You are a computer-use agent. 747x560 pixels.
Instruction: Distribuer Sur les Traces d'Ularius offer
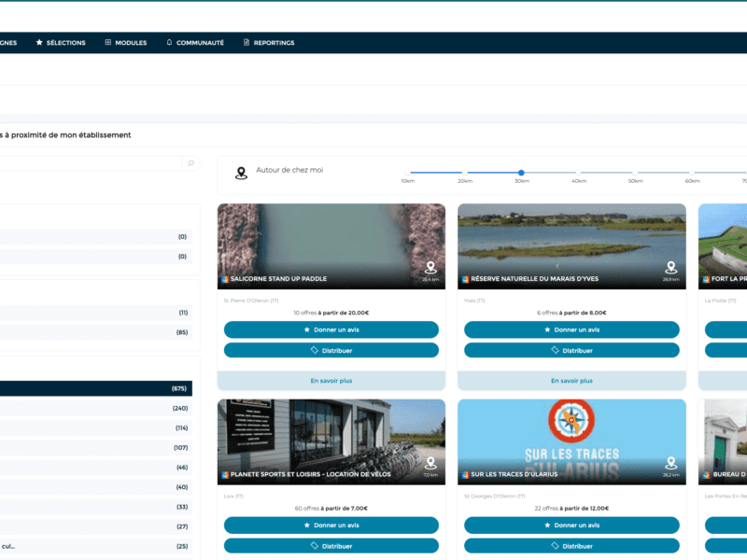(x=571, y=546)
